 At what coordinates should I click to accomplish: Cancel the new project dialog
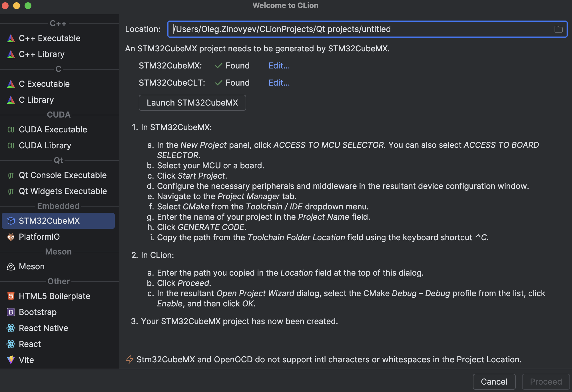click(x=494, y=381)
